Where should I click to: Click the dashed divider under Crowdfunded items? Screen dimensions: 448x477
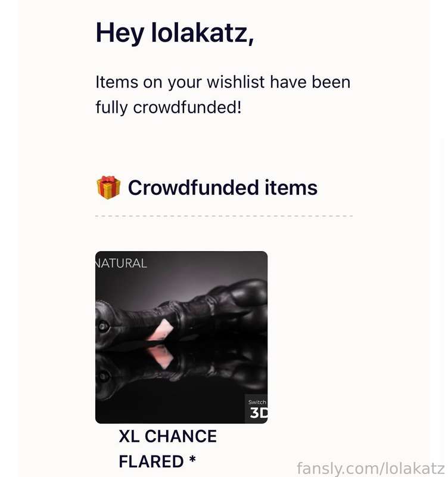[224, 216]
